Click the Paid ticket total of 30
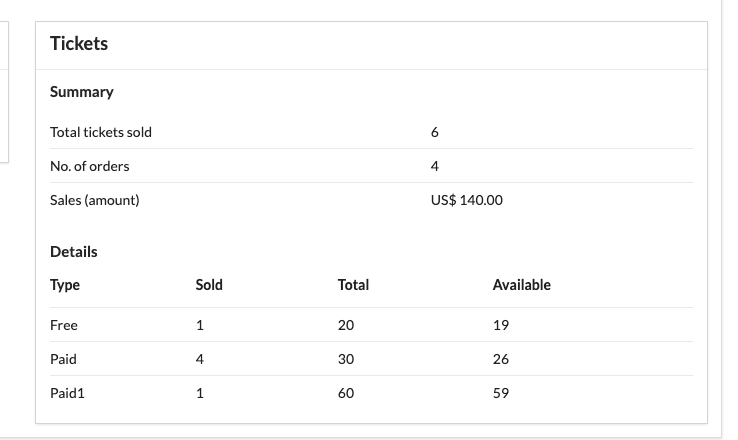Viewport: 738px width, 440px height. pos(346,359)
